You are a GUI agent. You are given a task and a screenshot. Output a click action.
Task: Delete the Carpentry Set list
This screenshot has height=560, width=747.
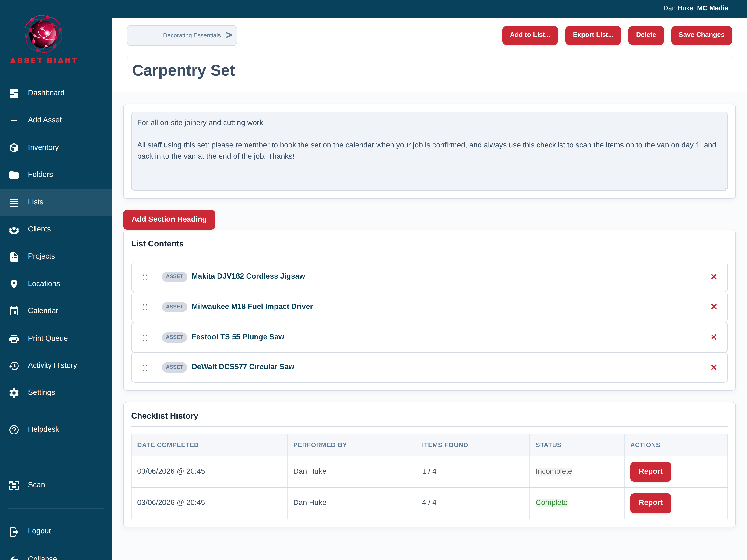pyautogui.click(x=646, y=35)
